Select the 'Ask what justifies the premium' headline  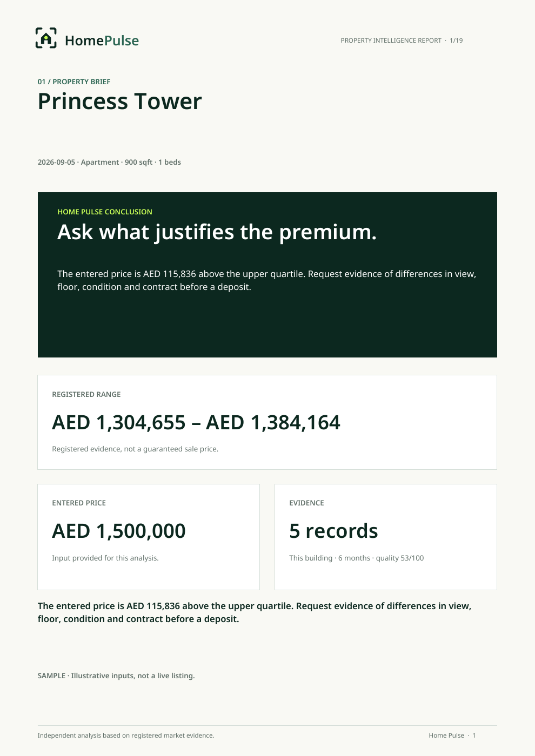(217, 232)
